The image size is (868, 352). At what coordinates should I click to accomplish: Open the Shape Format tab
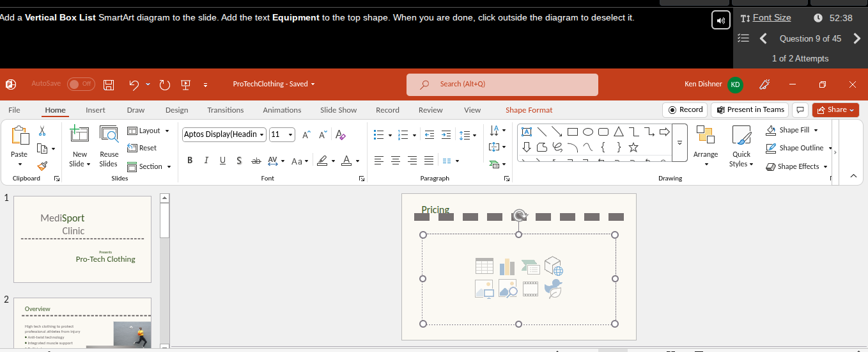[x=529, y=110]
